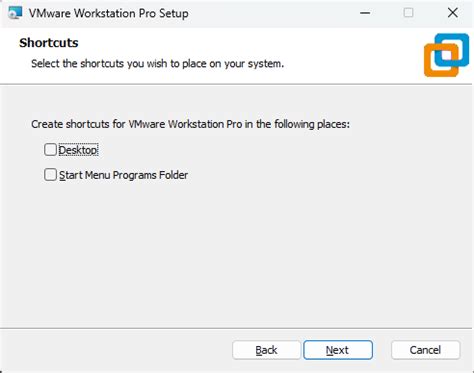The image size is (474, 373).
Task: Select the Desktop label text
Action: (x=78, y=150)
